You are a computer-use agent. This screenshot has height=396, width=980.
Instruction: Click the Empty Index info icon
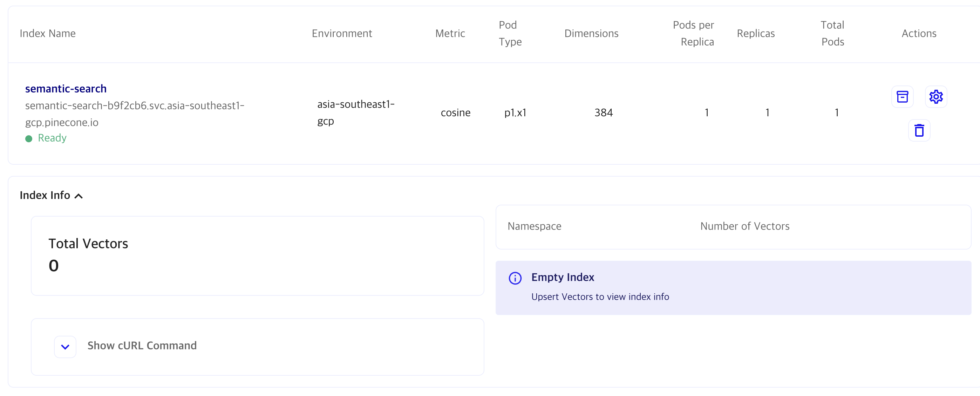[515, 278]
